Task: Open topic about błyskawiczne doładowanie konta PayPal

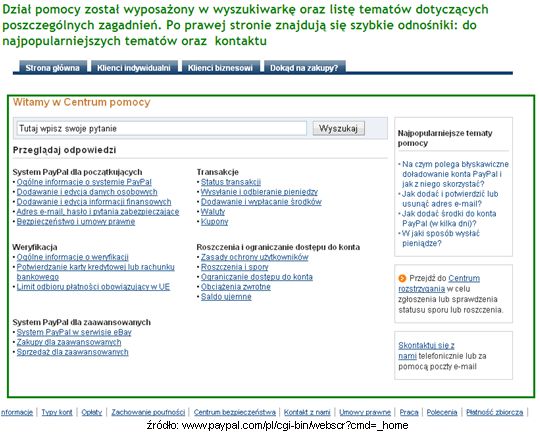Action: pos(455,174)
